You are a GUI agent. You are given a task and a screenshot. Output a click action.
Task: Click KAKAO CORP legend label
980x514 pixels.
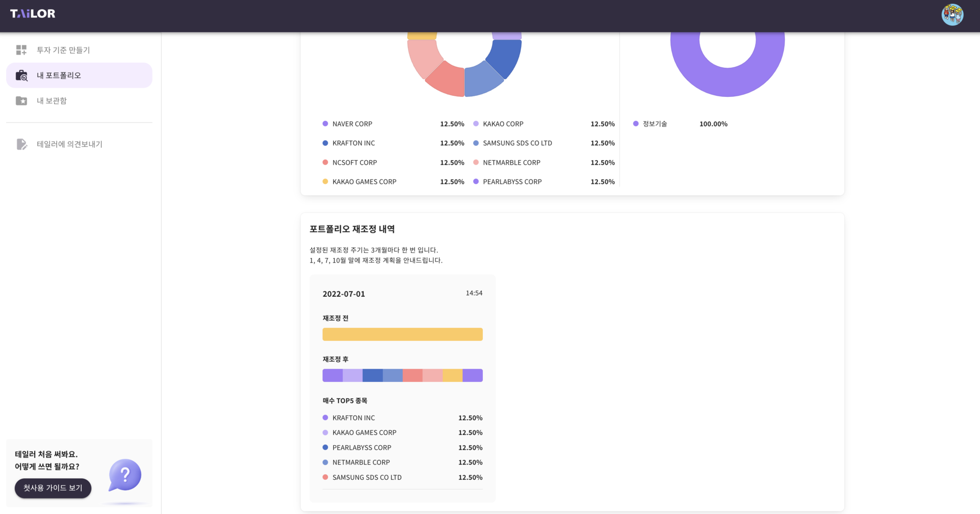(x=503, y=124)
